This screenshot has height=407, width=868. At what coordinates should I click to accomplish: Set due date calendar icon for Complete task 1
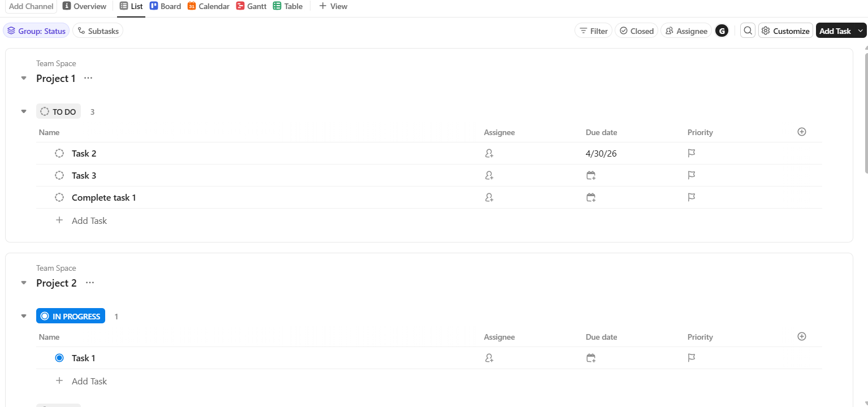tap(591, 197)
